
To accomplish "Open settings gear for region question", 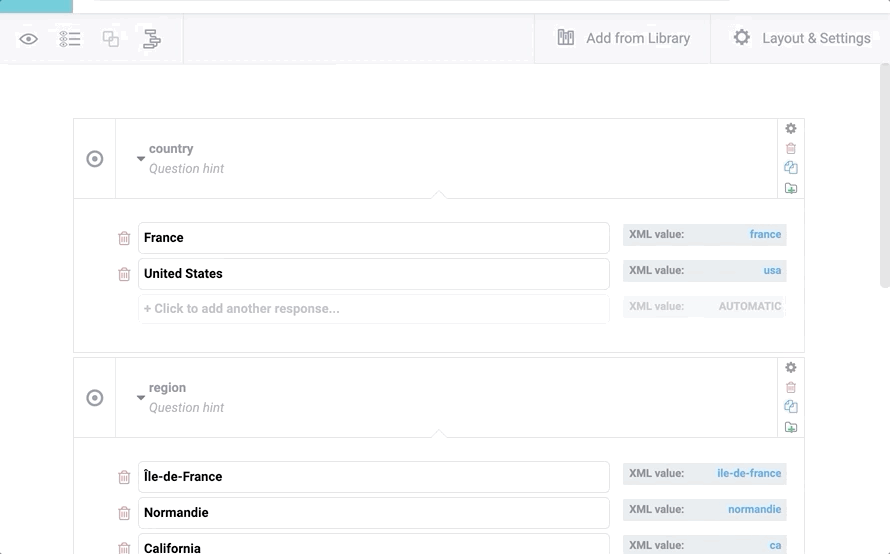I will [x=791, y=367].
